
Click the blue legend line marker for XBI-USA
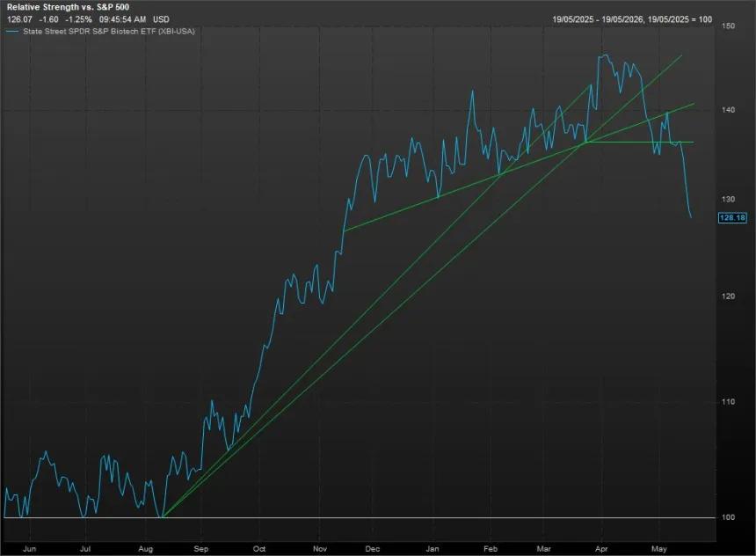pyautogui.click(x=13, y=32)
